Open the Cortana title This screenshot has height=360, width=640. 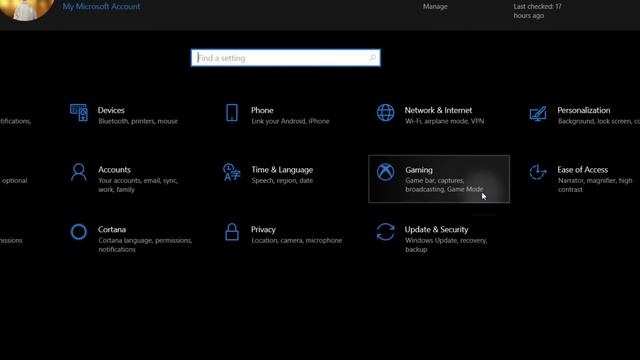tap(112, 229)
